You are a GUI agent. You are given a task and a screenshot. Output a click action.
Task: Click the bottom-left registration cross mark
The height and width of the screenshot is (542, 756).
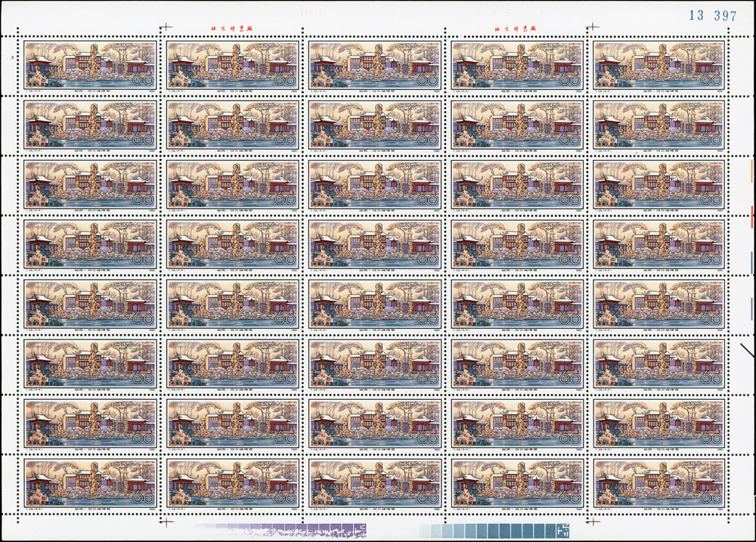coord(166,522)
